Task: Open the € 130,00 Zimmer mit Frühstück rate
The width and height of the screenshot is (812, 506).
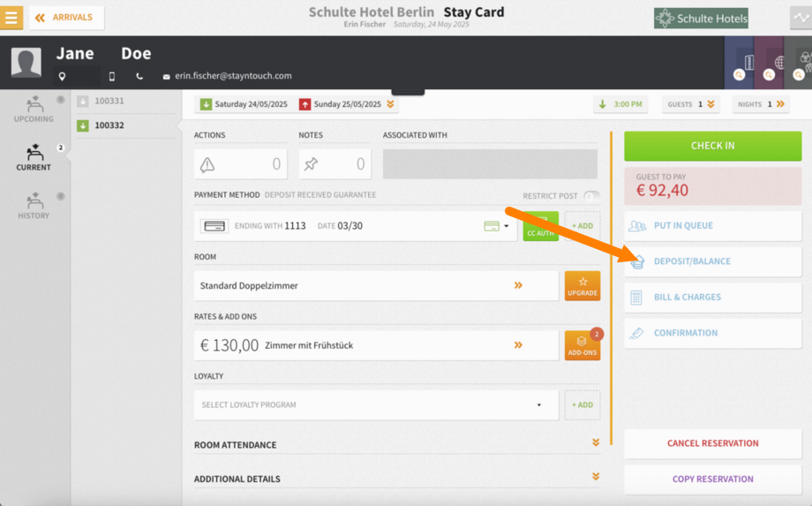Action: click(376, 345)
